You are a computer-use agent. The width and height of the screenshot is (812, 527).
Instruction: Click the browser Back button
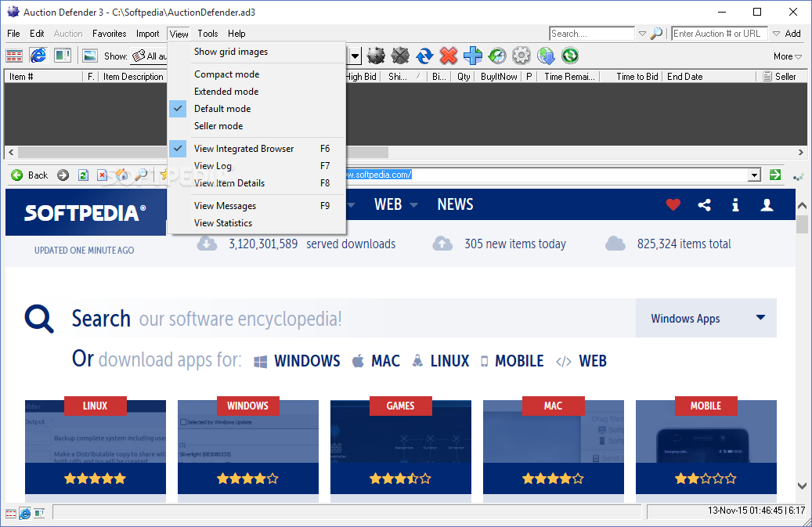tap(30, 175)
